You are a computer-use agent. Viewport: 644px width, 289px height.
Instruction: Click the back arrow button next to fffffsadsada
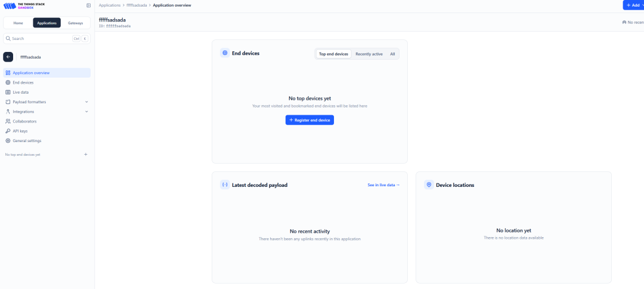coord(8,57)
